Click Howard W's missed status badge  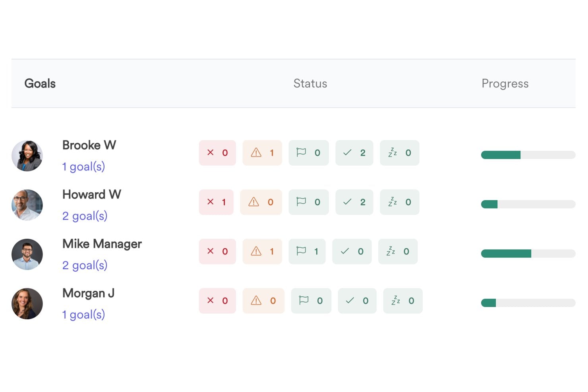pyautogui.click(x=216, y=202)
